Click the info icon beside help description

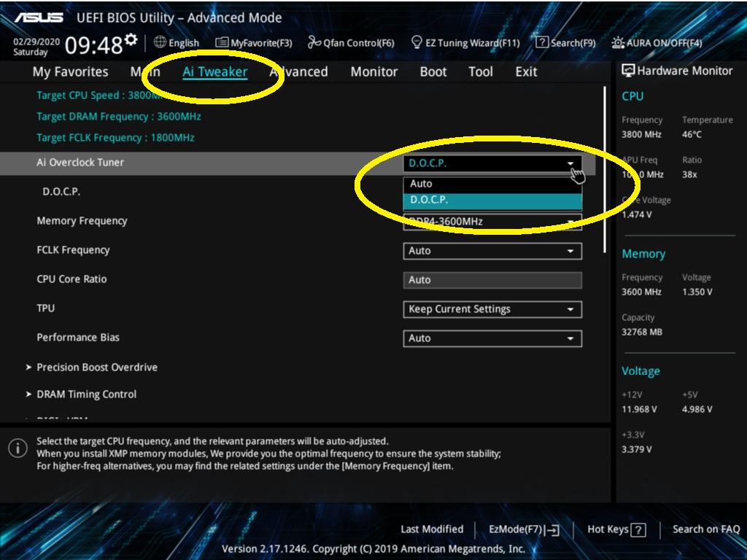pos(18,448)
